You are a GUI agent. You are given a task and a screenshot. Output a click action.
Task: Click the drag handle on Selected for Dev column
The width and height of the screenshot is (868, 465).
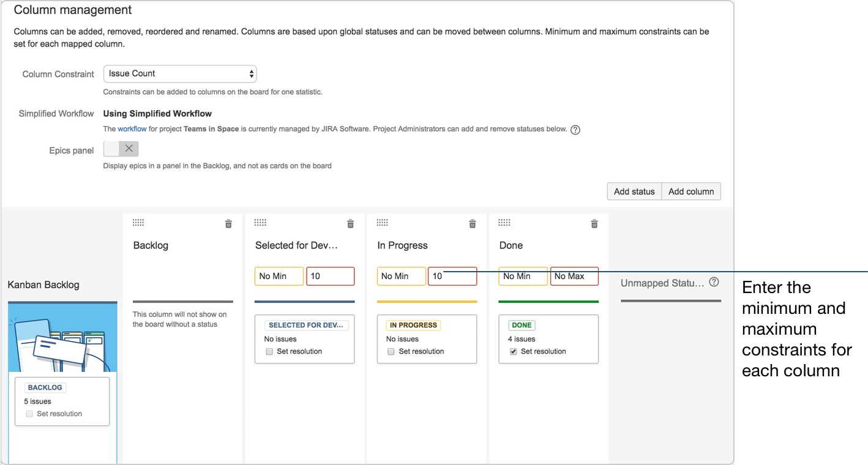coord(260,223)
